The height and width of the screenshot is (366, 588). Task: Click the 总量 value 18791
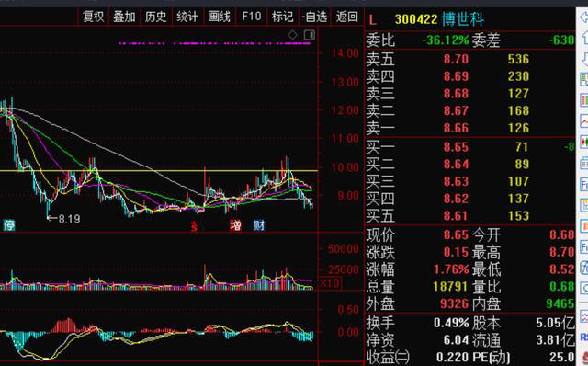(x=451, y=287)
